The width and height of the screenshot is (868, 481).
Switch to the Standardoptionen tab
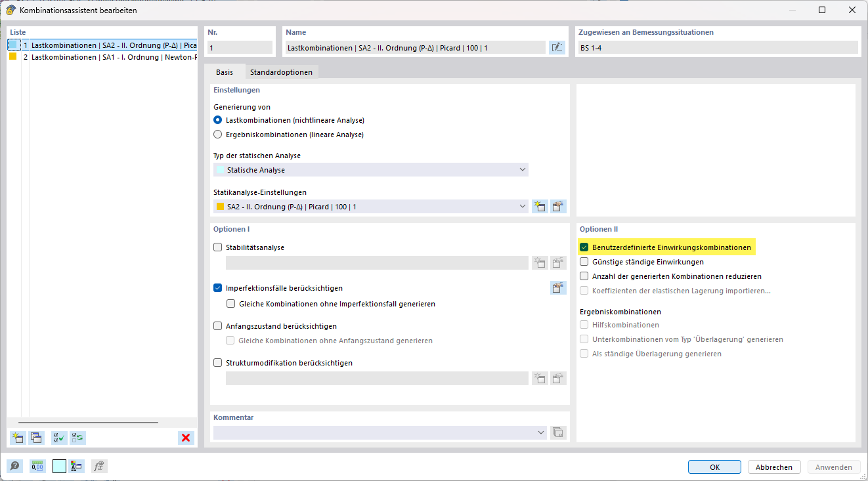coord(281,72)
